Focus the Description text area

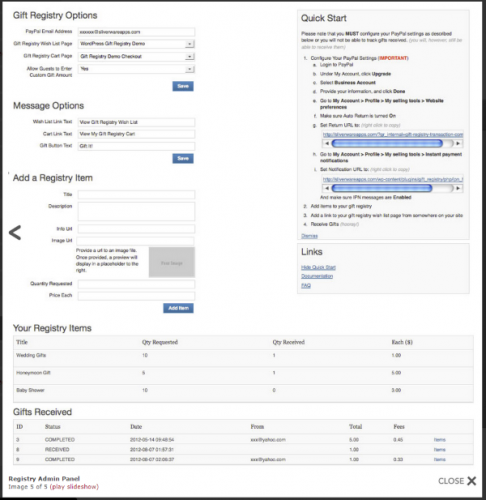click(136, 211)
